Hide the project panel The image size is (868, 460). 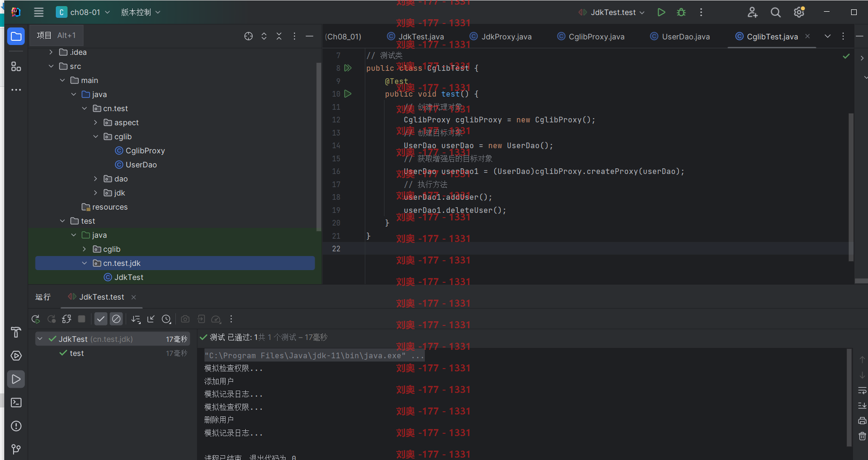(309, 36)
